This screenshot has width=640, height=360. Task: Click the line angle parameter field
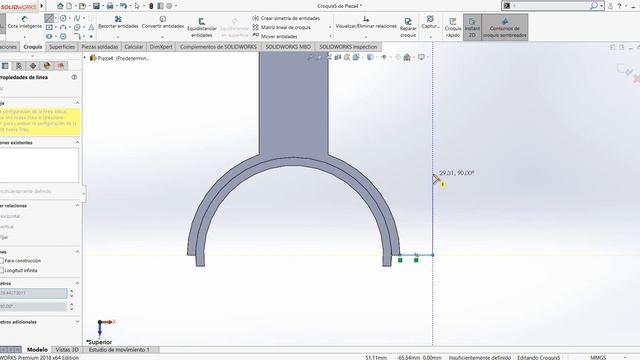[x=33, y=306]
